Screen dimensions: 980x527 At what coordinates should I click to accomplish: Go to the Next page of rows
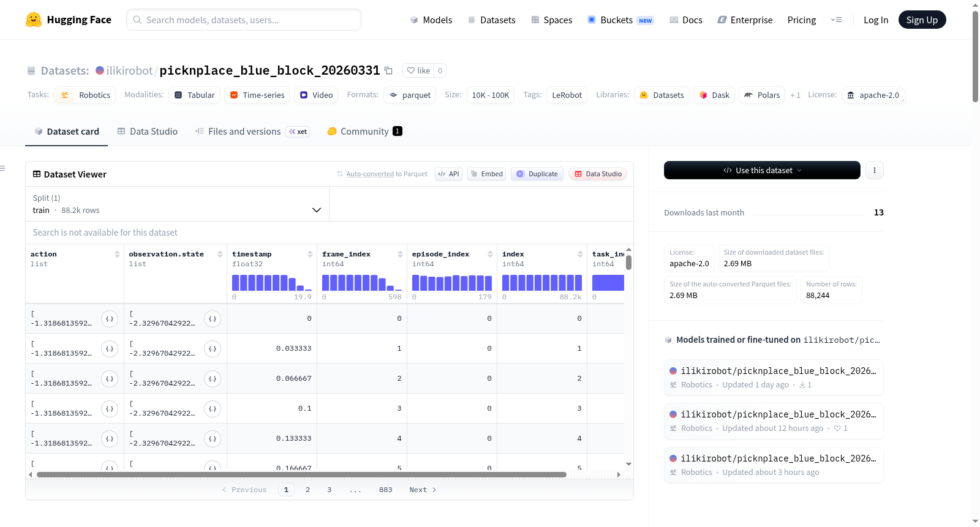pyautogui.click(x=423, y=490)
